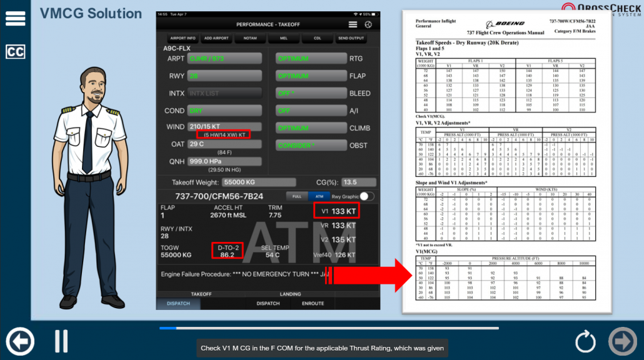The height and width of the screenshot is (360, 644).
Task: Click the SEND OUTPUT button
Action: click(351, 38)
